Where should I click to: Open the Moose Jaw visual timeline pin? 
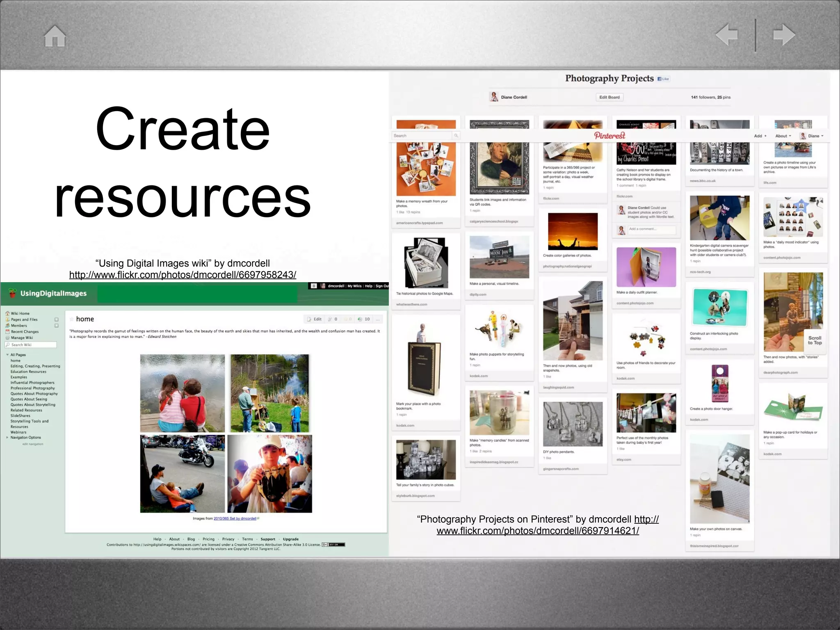click(500, 257)
